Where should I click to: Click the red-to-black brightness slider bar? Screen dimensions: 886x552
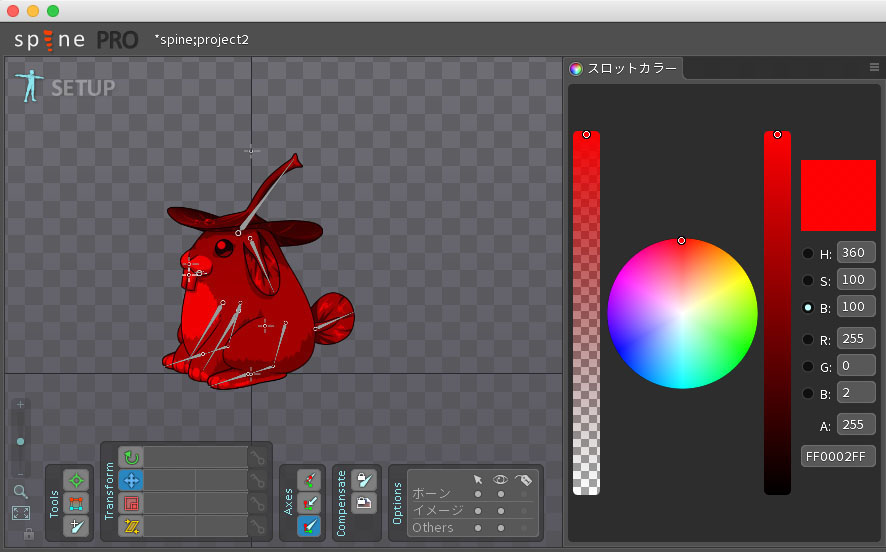coord(778,313)
